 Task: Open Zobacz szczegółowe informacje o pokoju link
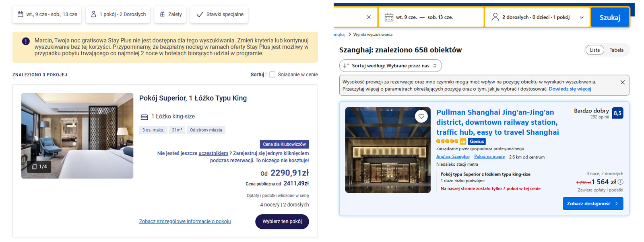click(x=185, y=221)
